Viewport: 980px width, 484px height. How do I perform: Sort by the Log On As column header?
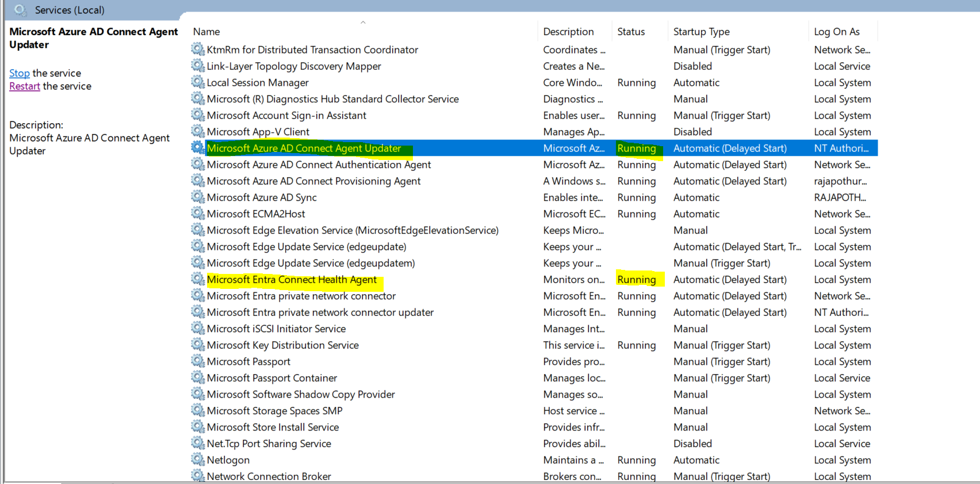pos(837,32)
